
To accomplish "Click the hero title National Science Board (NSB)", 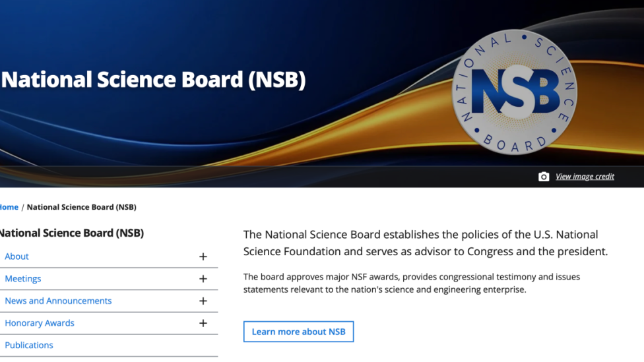I will coord(154,79).
